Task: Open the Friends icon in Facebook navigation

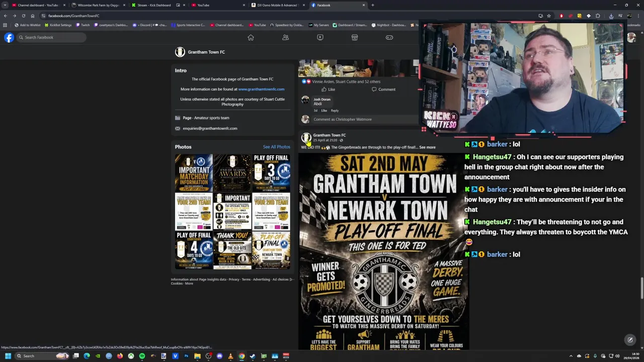Action: (x=285, y=37)
